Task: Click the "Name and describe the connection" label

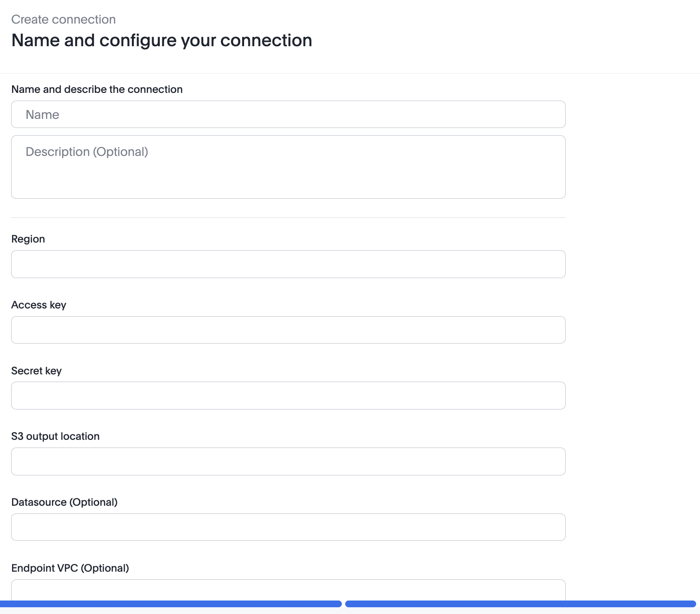Action: pyautogui.click(x=97, y=90)
